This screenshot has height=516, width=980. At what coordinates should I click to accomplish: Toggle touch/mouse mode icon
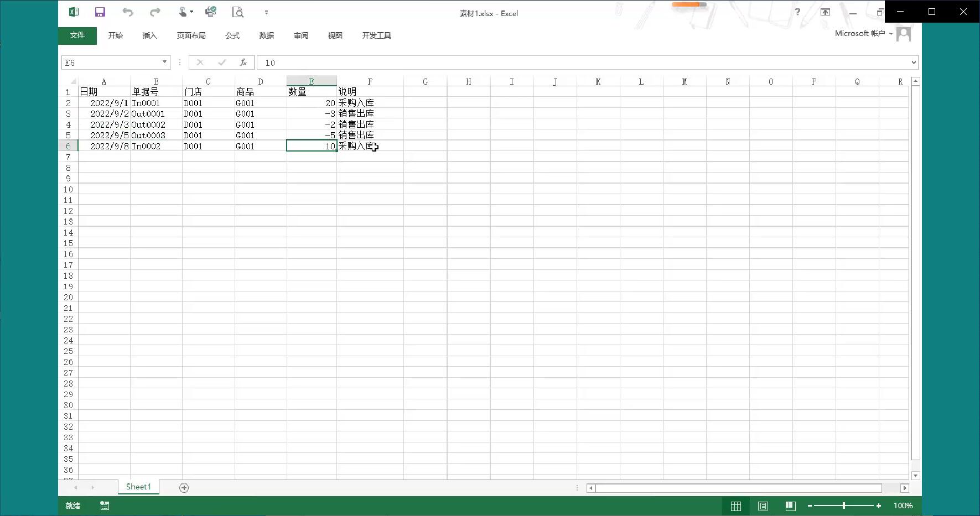[183, 12]
